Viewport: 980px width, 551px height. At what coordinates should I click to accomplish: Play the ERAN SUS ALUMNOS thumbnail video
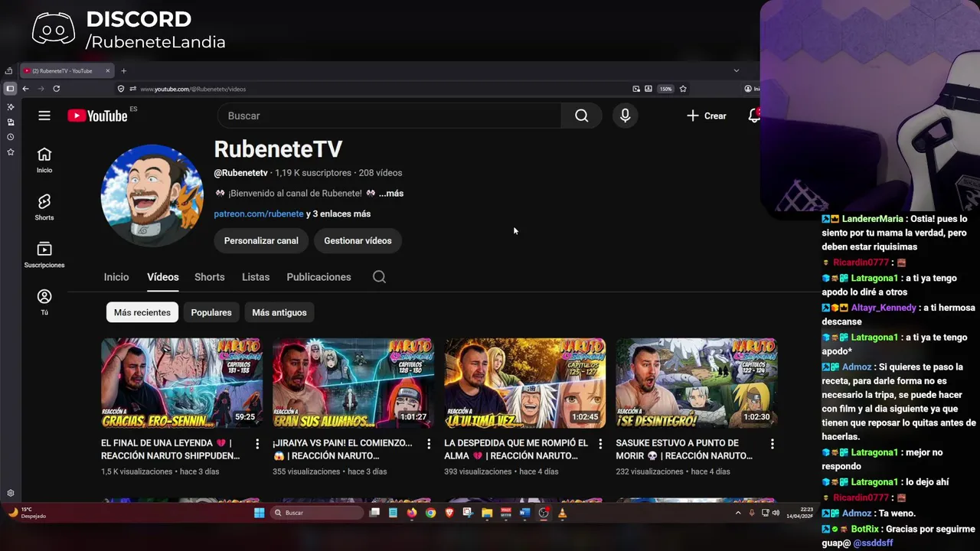click(x=353, y=383)
